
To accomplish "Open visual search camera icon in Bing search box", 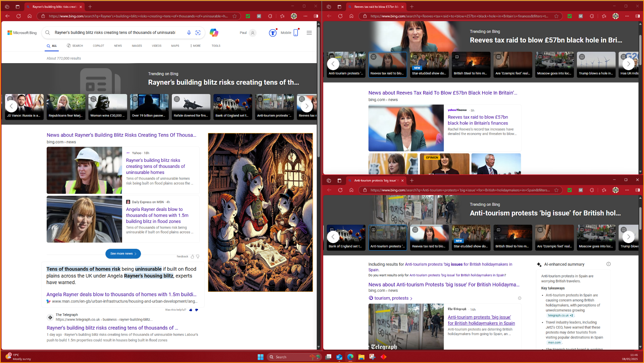I will [x=198, y=33].
